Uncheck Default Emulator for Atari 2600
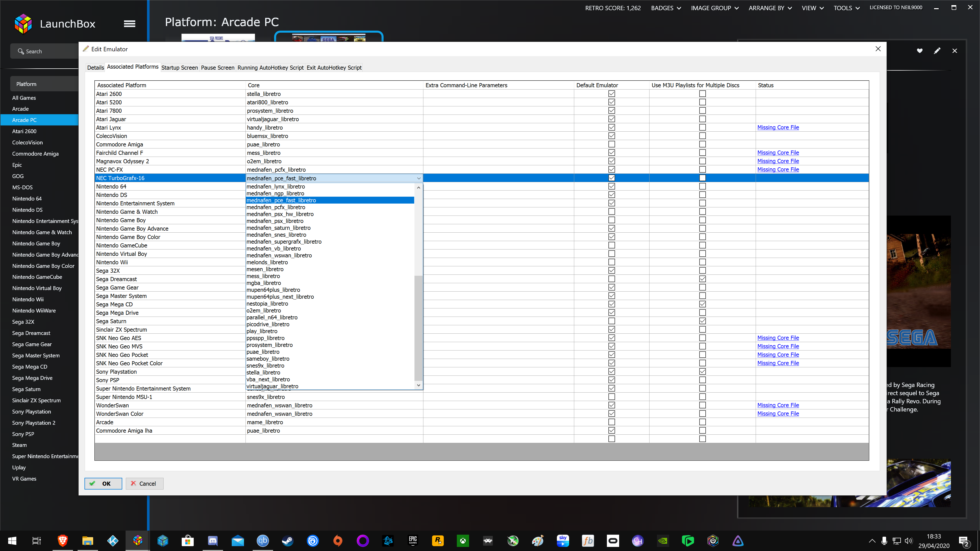This screenshot has height=551, width=980. [x=611, y=94]
